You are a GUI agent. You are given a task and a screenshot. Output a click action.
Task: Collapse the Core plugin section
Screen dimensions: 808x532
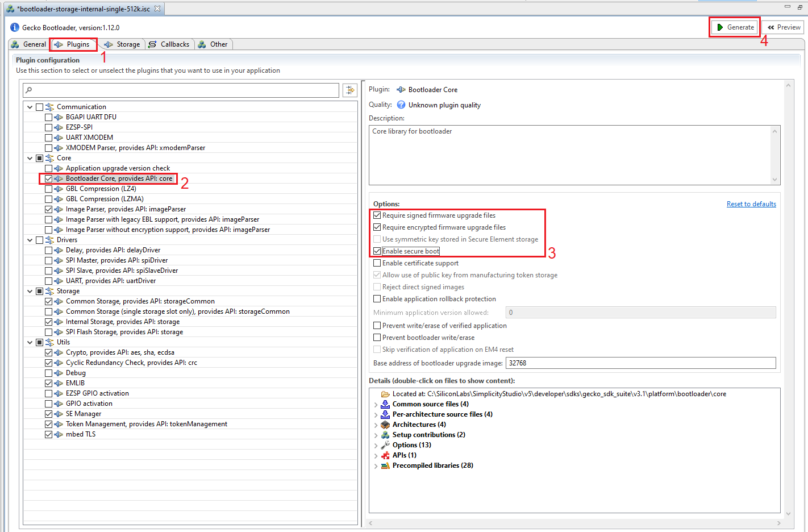[30, 157]
